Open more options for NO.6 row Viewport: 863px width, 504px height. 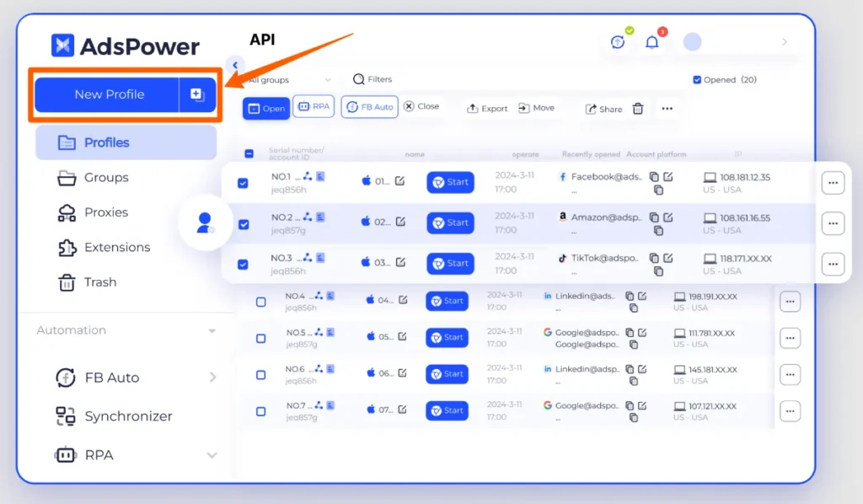tap(790, 375)
